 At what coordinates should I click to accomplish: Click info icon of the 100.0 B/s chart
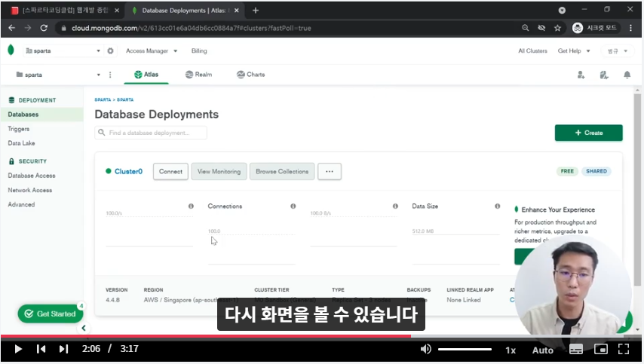click(x=395, y=206)
